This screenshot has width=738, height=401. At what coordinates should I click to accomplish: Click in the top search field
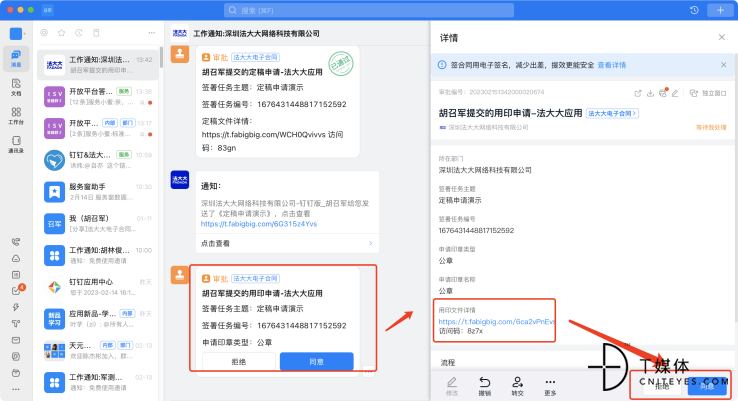tap(369, 10)
